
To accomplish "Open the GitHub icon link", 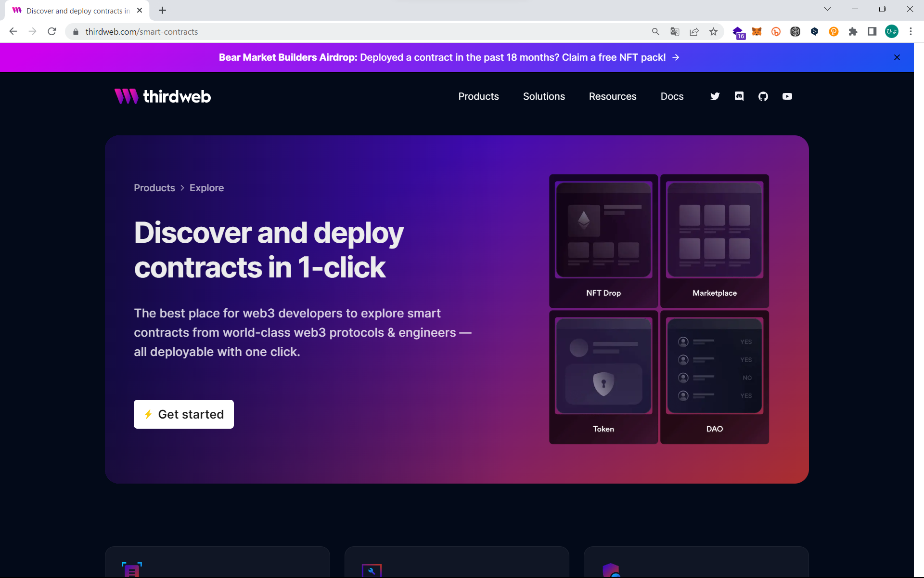I will [763, 96].
